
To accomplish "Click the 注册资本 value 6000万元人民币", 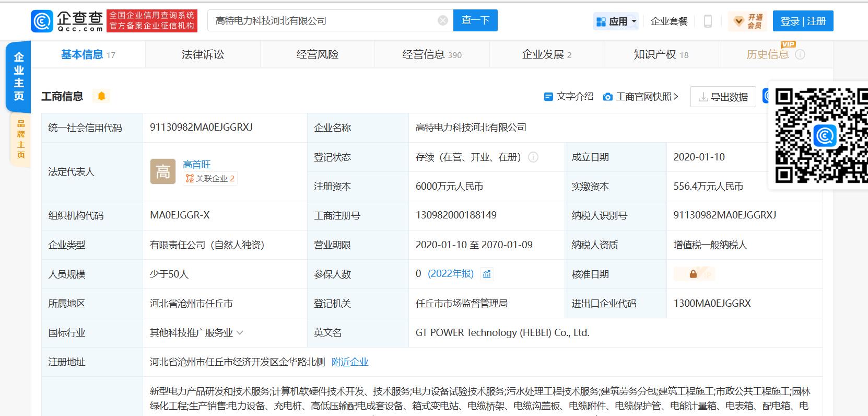I will [x=449, y=186].
